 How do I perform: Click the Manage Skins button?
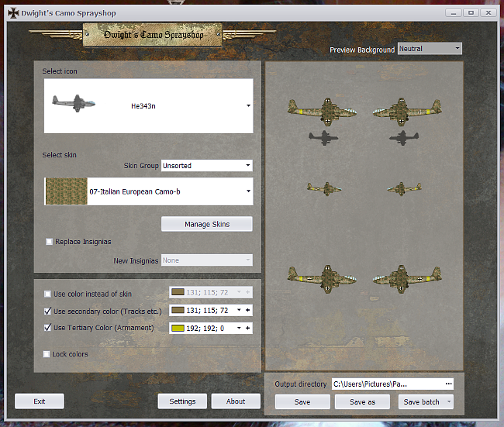coord(206,225)
